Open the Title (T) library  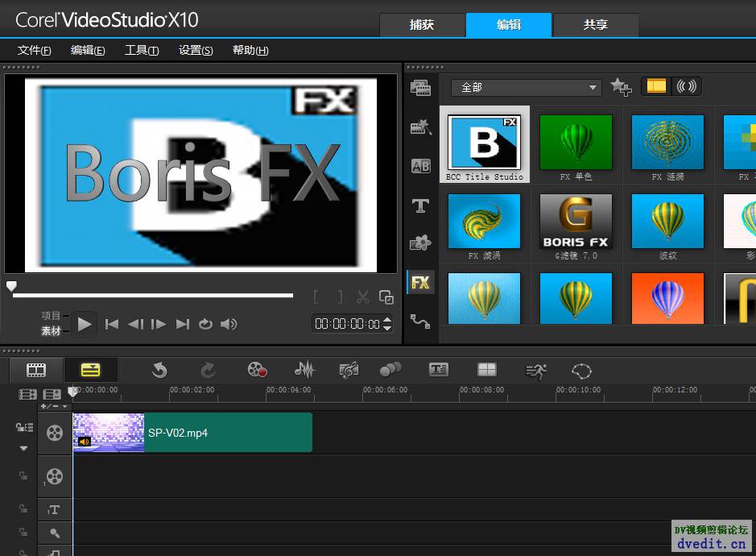point(420,206)
